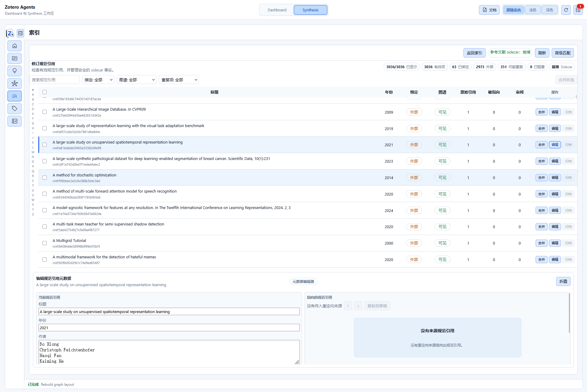This screenshot has width=587, height=392.
Task: Click 编辑 for hateful memes row
Action: (555, 260)
